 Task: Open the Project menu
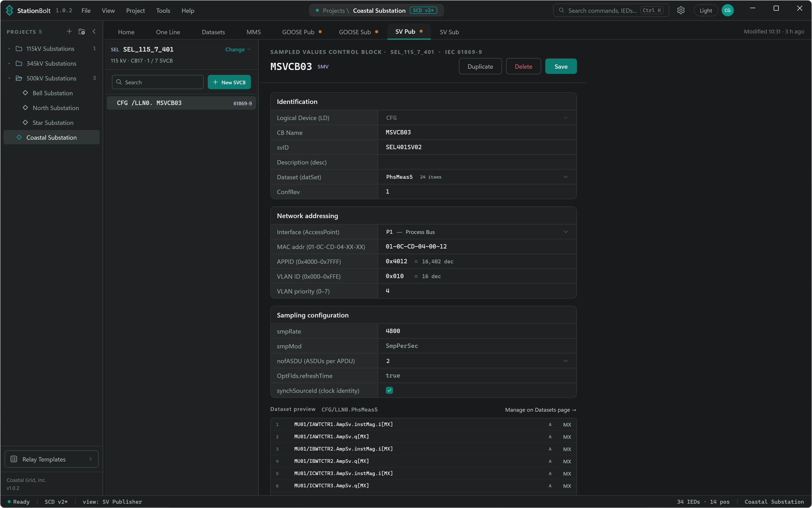[x=135, y=10]
